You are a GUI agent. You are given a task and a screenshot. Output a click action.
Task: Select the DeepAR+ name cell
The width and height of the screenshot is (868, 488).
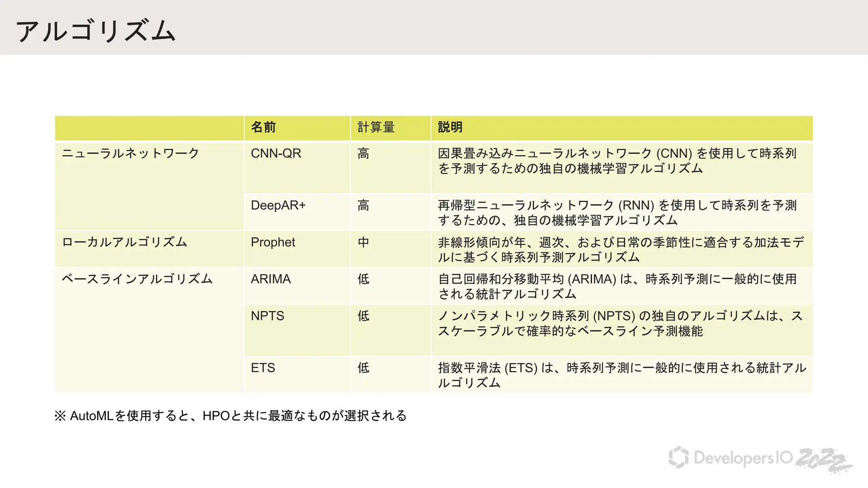pos(278,205)
